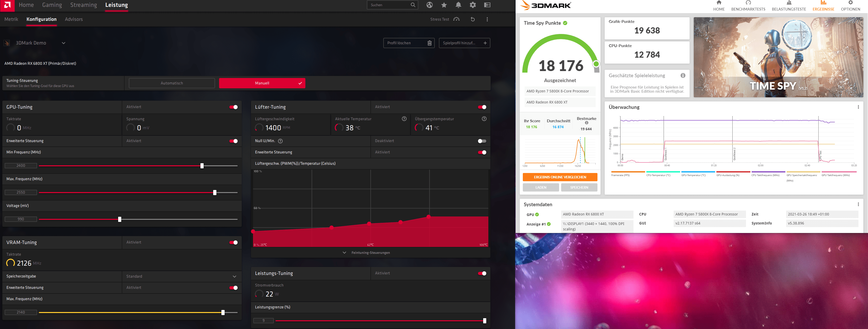Image resolution: width=868 pixels, height=329 pixels.
Task: Open the three-dot options menu in Konfiguration
Action: 487,19
